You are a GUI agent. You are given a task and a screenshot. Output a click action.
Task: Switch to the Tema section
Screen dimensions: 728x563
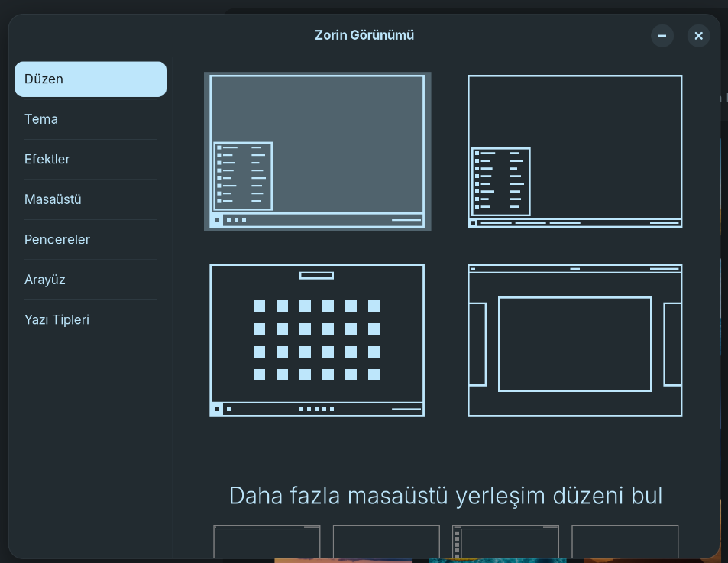(91, 119)
